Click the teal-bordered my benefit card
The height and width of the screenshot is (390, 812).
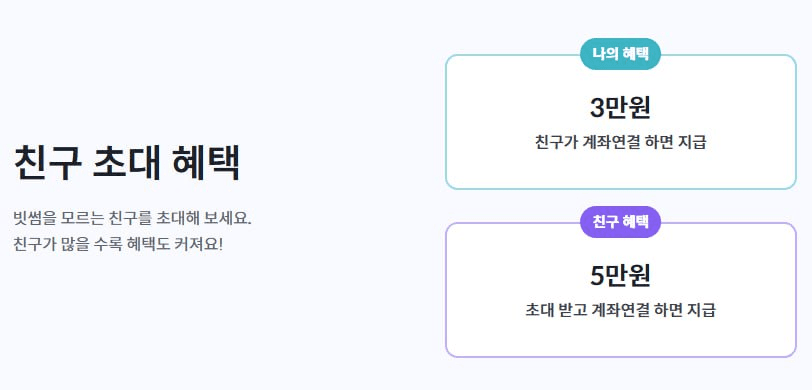[x=620, y=122]
